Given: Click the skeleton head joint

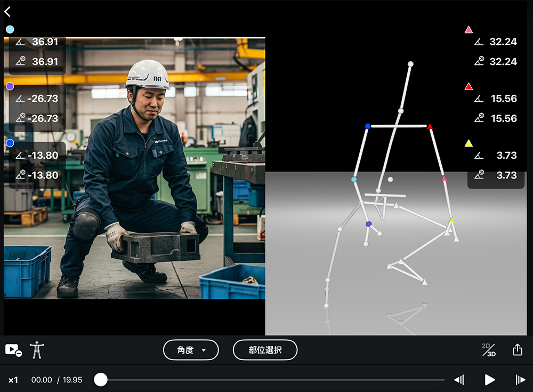Looking at the screenshot, I should 410,64.
